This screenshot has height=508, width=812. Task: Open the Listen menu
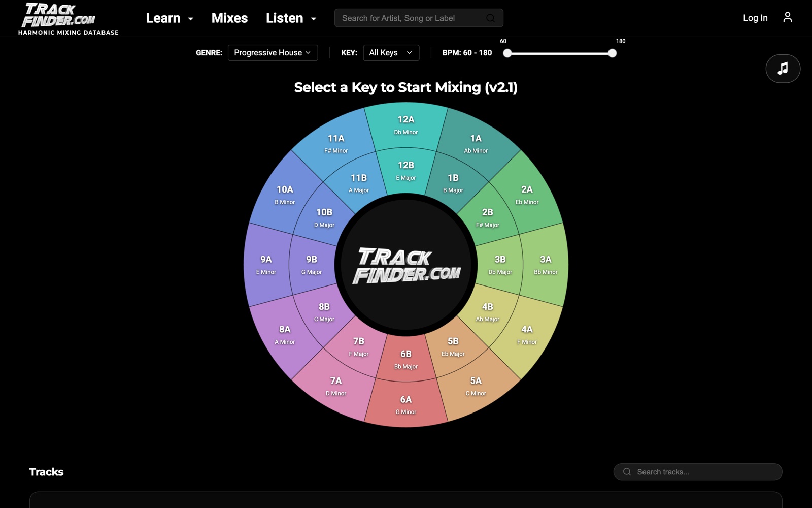[284, 18]
